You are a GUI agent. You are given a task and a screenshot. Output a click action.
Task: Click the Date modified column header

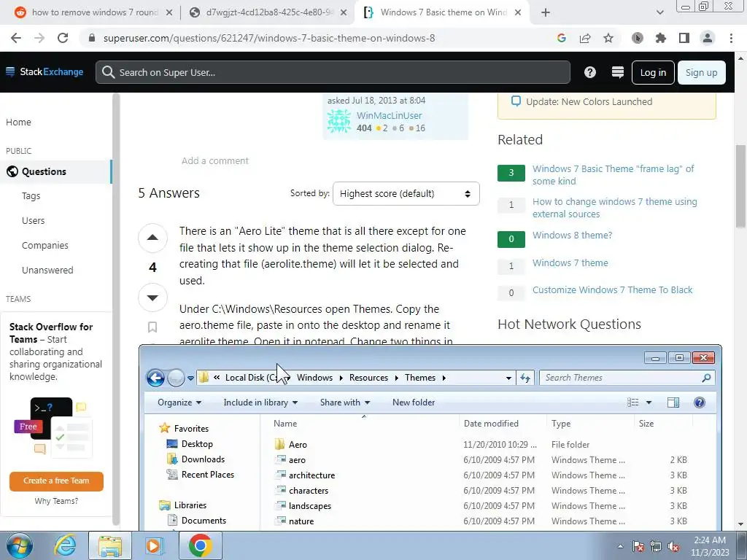[491, 424]
